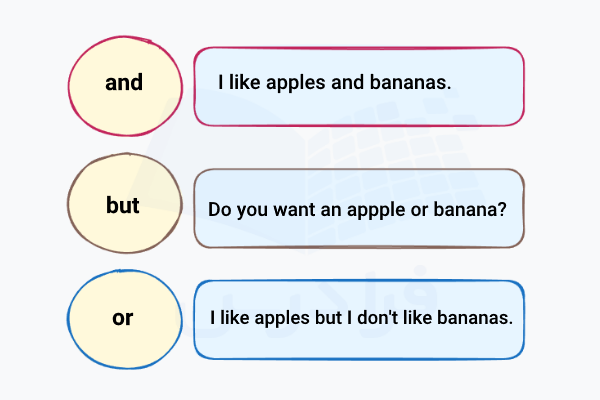The image size is (600, 400).
Task: Click "banana?" in the brown-bordered box
Action: pos(460,211)
